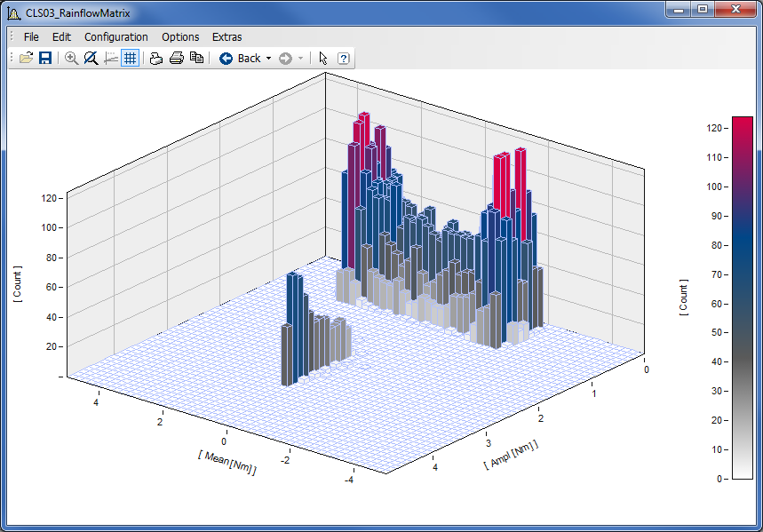Copy the chart to the clipboard
Viewport: 763px width, 532px height.
coord(196,59)
